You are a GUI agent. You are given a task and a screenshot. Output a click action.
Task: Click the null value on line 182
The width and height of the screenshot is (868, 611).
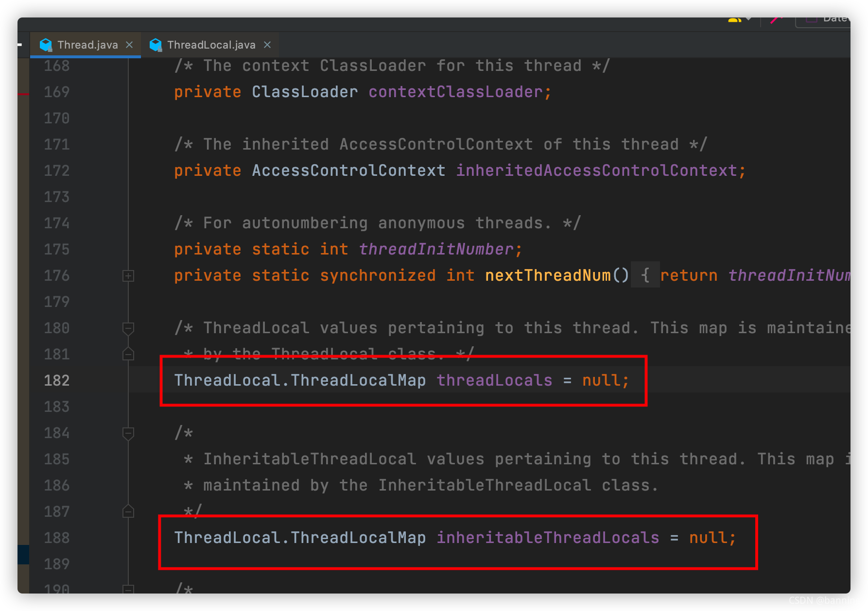point(601,380)
